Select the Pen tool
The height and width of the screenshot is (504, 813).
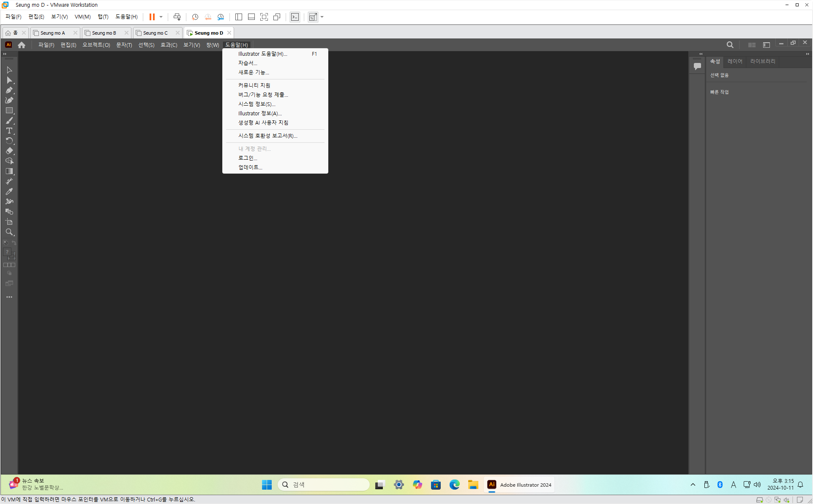(9, 90)
